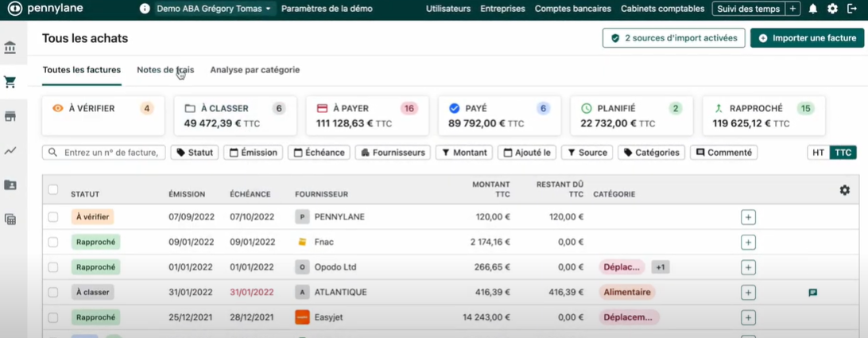868x338 pixels.
Task: Tick the checkbox for the Easyjet row
Action: pyautogui.click(x=52, y=317)
